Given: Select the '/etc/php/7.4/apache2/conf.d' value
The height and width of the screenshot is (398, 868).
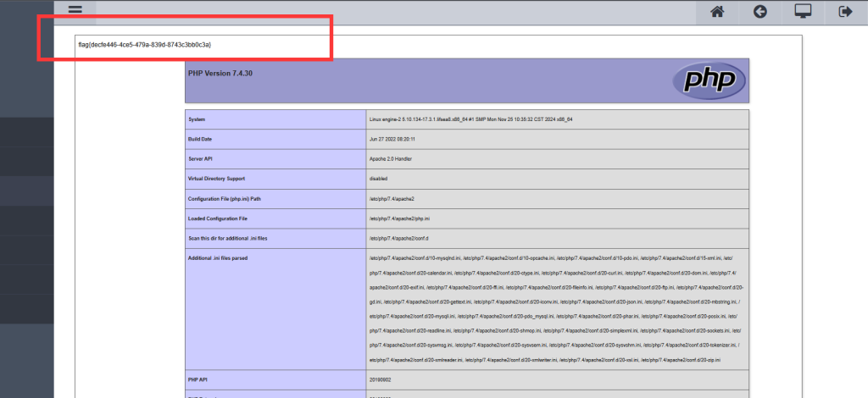Looking at the screenshot, I should (398, 238).
